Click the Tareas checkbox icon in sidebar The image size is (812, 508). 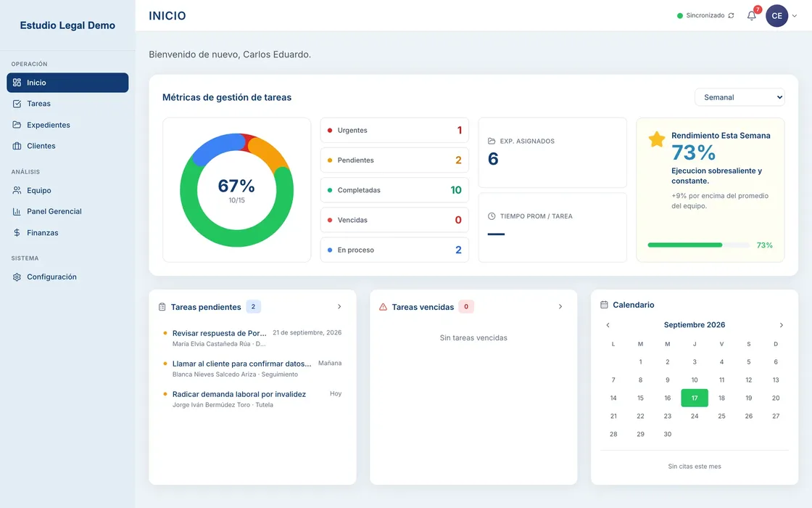click(17, 104)
